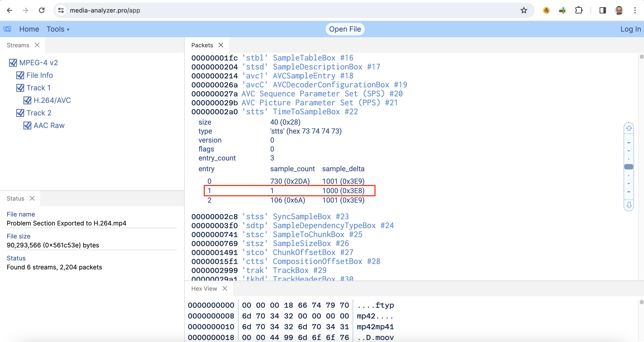Screen dimensions: 644x342
Task: Click the scroll-up arrow in packet navigator
Action: 629,128
